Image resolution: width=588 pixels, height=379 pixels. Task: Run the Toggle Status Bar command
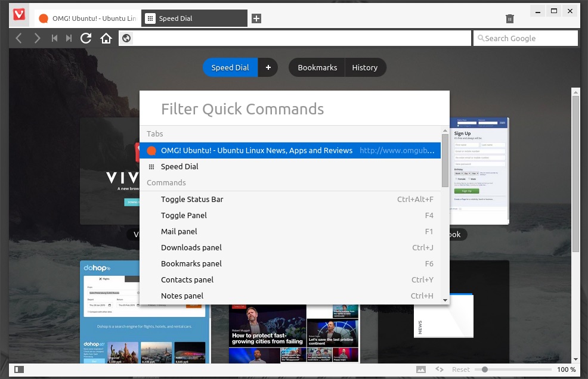[x=192, y=199]
